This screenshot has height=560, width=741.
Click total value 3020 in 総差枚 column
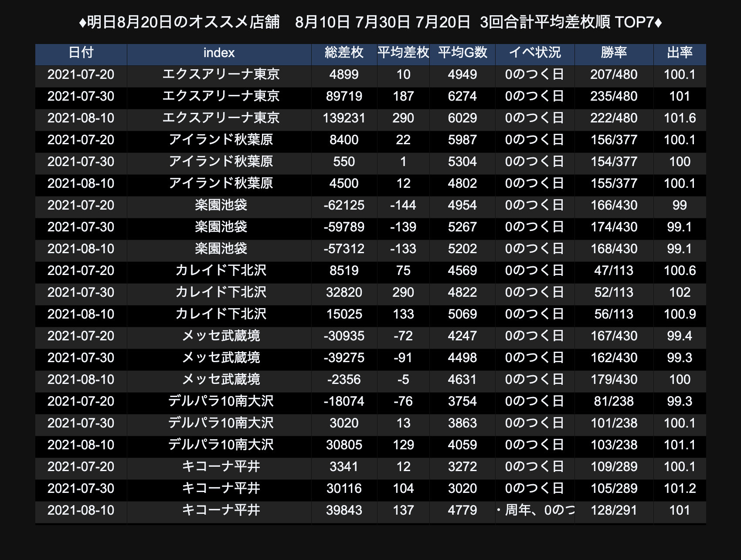(x=344, y=423)
